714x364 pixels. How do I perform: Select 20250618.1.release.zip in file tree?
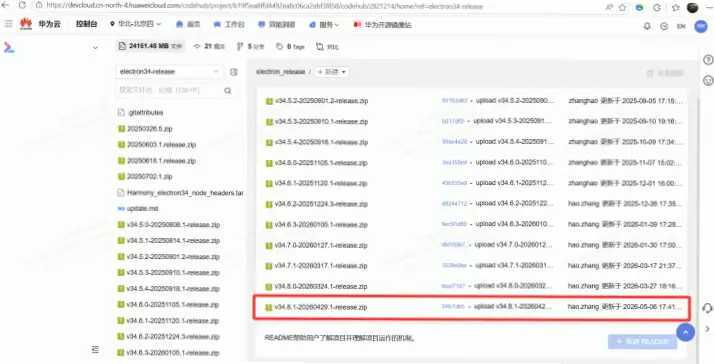[162, 161]
